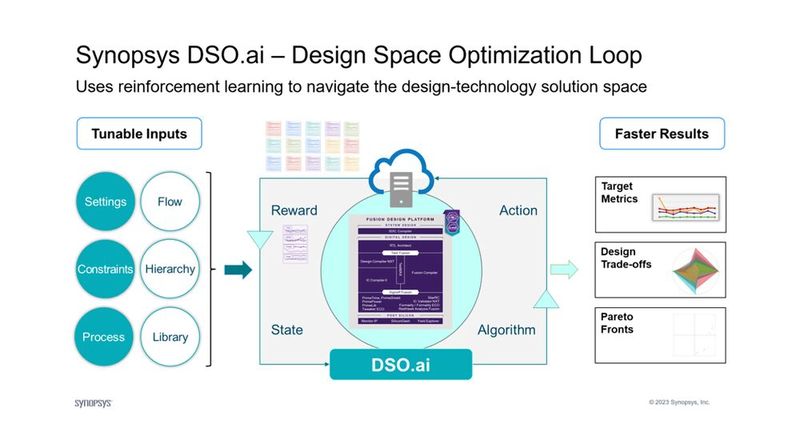Select the Constraints circle

pos(105,269)
